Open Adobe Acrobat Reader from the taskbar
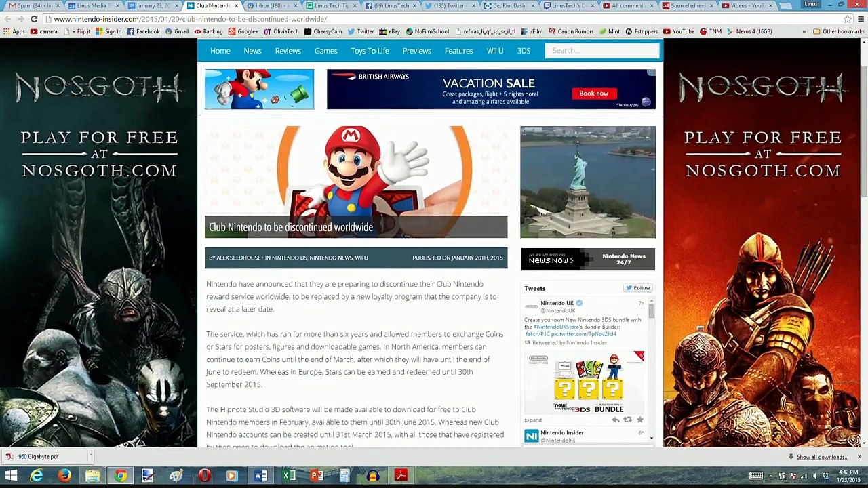The height and width of the screenshot is (488, 868). click(401, 476)
